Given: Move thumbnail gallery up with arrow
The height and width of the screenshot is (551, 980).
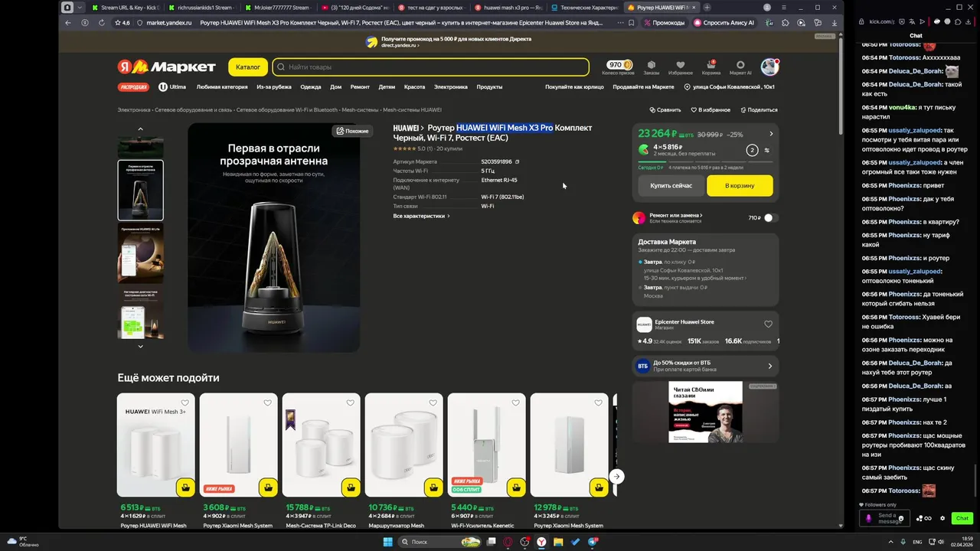Looking at the screenshot, I should point(140,129).
